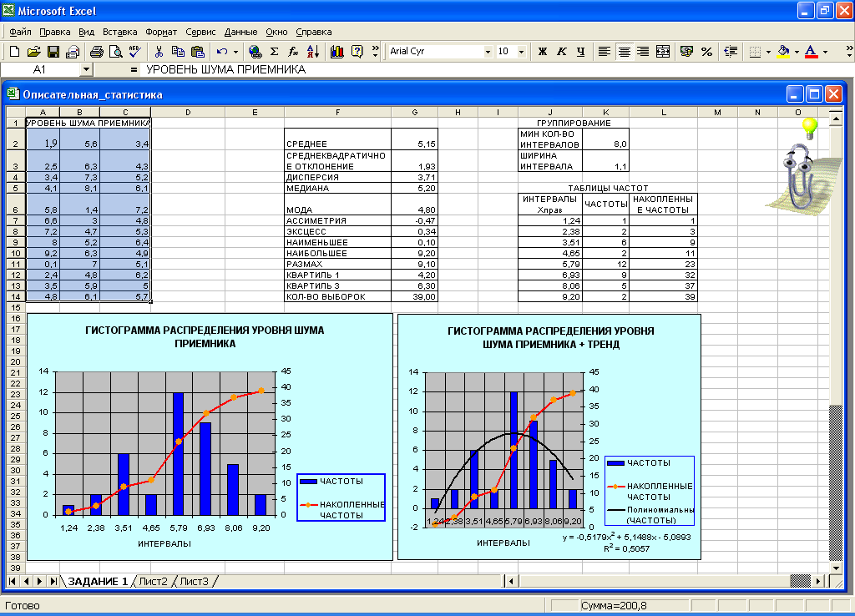Open the Office Assistant help icon
Image resolution: width=855 pixels, height=616 pixels.
tap(357, 51)
